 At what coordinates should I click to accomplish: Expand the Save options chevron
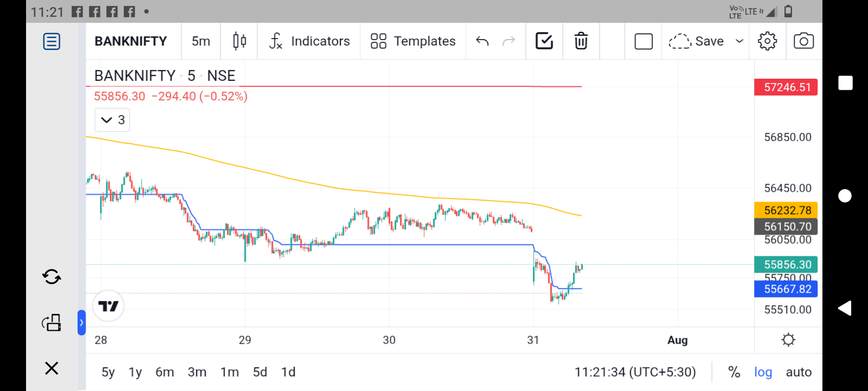click(739, 41)
